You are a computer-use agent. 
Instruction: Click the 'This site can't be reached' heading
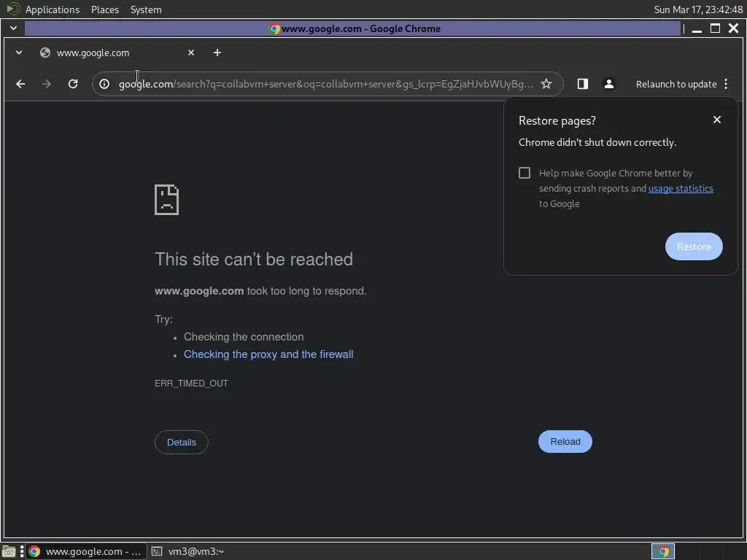pos(254,260)
